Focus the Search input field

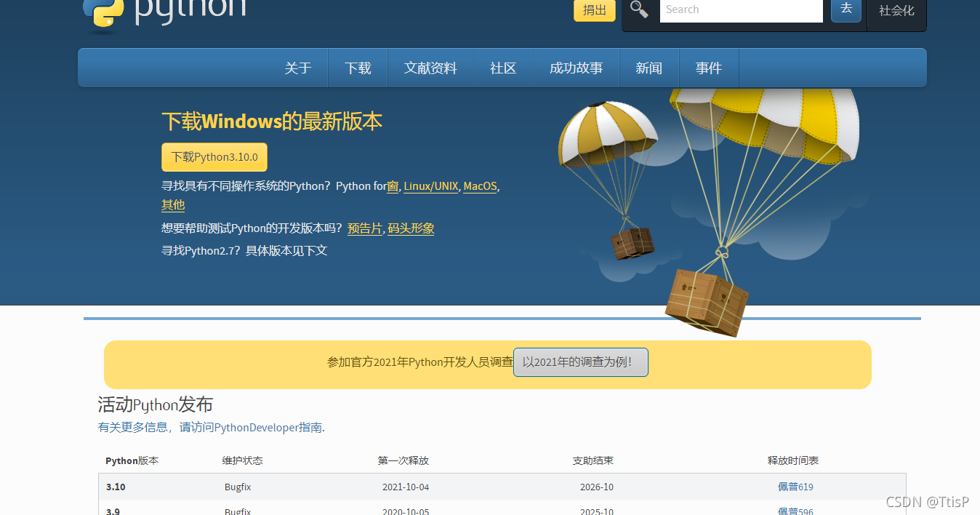[741, 10]
